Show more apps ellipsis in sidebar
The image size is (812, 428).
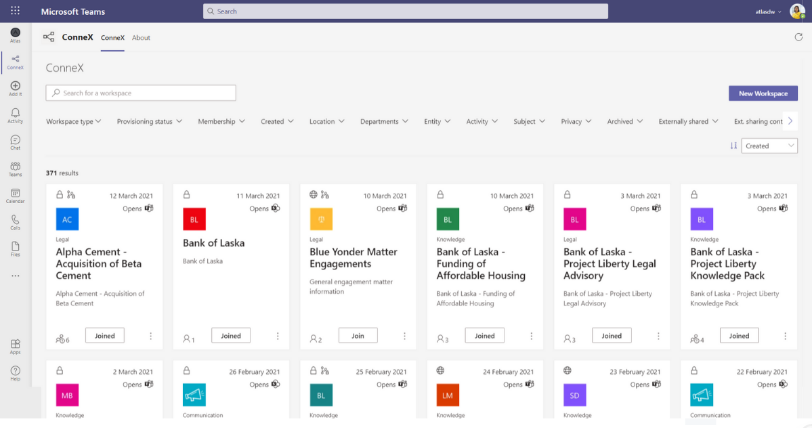(15, 276)
